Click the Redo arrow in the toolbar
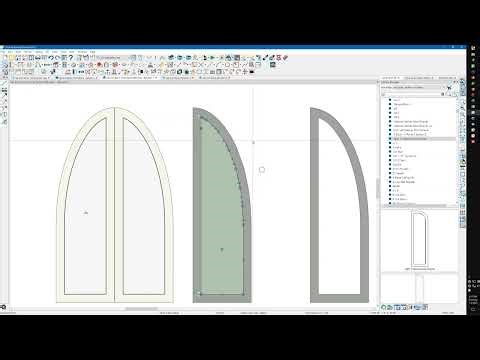The width and height of the screenshot is (480, 360). point(58,58)
